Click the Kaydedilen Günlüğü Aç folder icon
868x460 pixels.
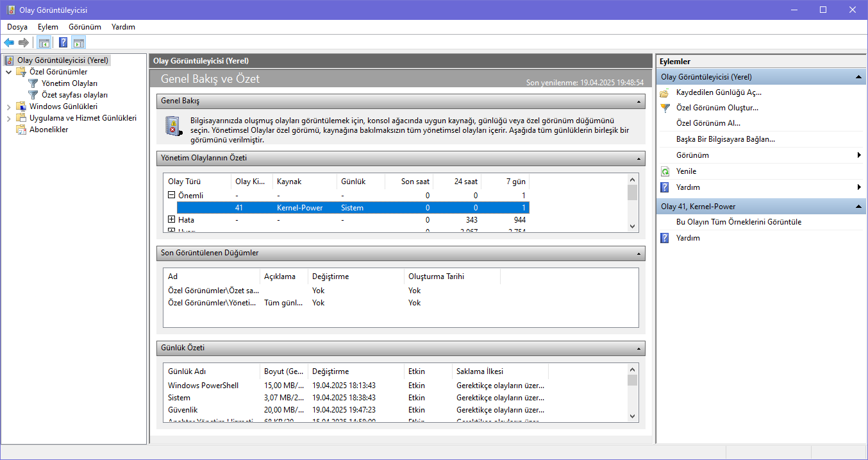point(665,92)
